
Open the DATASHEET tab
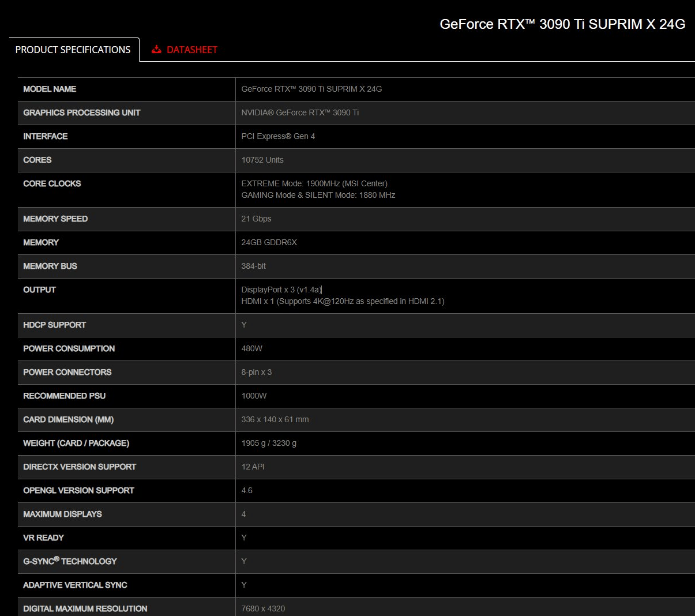[184, 50]
